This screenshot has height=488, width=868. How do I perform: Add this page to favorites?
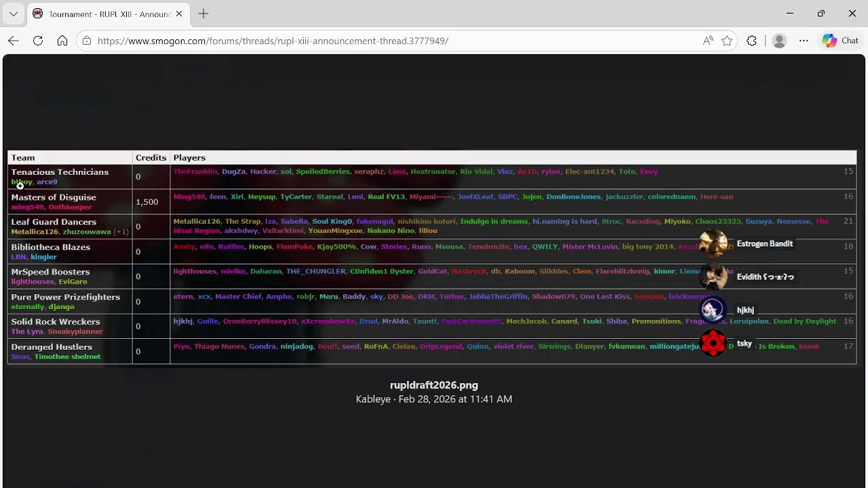[727, 41]
